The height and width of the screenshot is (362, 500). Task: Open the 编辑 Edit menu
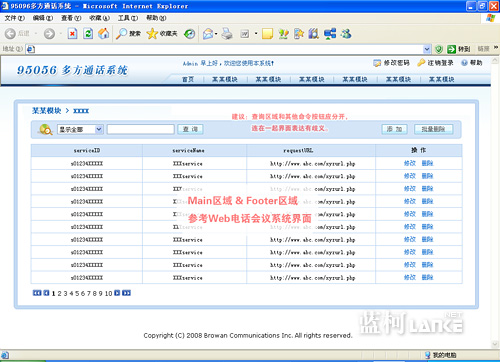pyautogui.click(x=43, y=18)
